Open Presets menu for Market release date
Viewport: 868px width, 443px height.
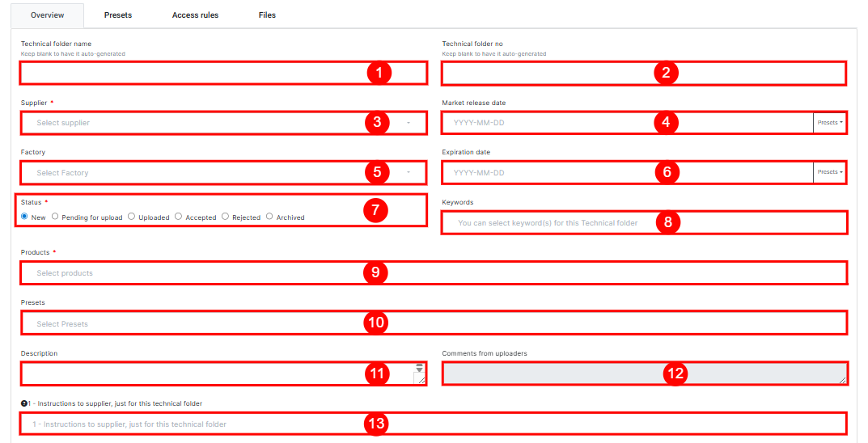coord(830,123)
